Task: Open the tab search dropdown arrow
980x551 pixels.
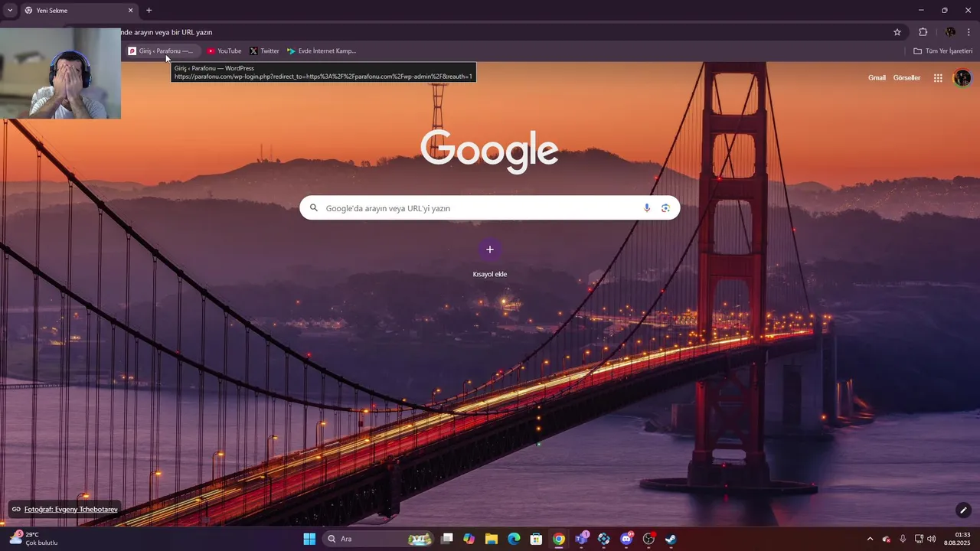Action: 10,11
